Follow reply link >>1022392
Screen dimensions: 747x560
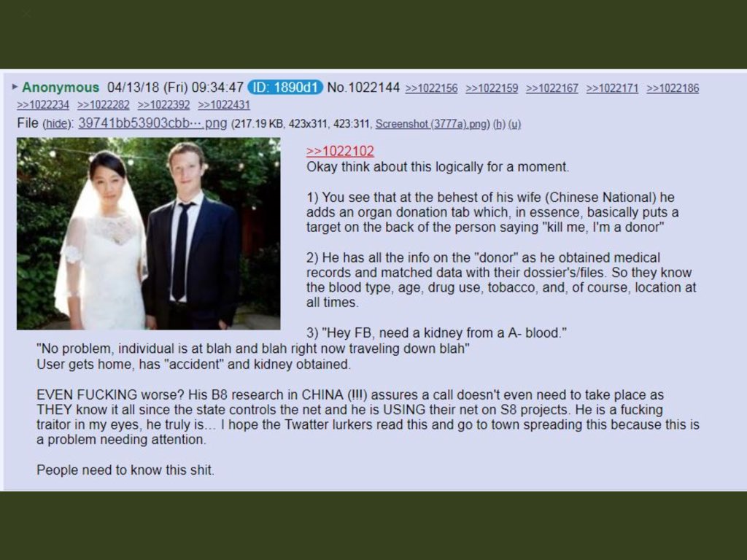pyautogui.click(x=163, y=105)
